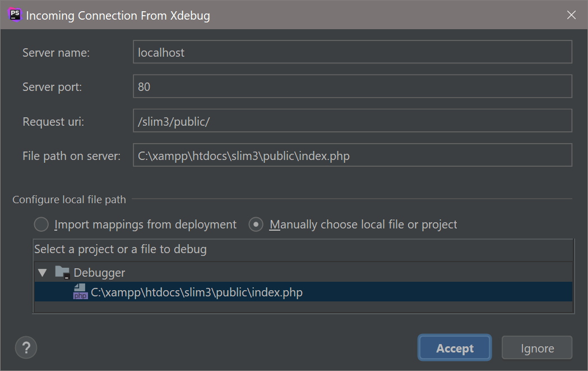Close the Xdebug connection dialog
The height and width of the screenshot is (371, 588).
pos(571,15)
